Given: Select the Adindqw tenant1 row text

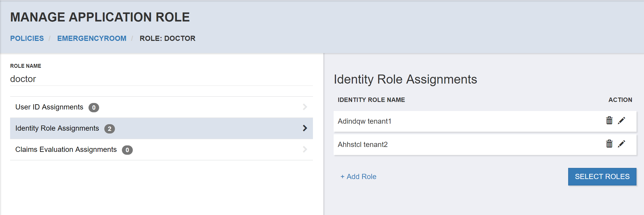Looking at the screenshot, I should point(364,121).
